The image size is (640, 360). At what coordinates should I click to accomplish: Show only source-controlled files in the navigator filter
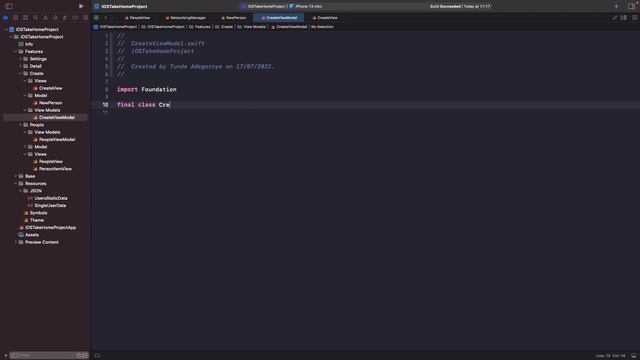tap(85, 356)
